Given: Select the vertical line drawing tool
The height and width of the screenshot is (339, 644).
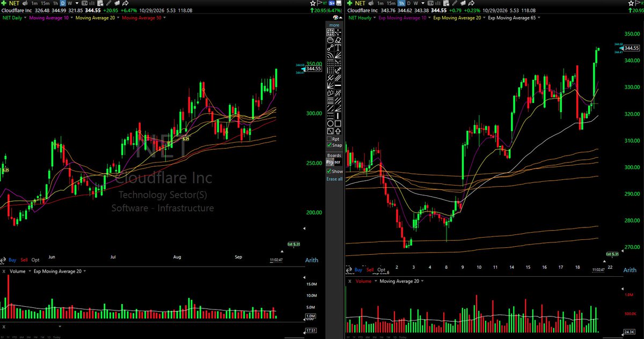Looking at the screenshot, I should pos(338,116).
